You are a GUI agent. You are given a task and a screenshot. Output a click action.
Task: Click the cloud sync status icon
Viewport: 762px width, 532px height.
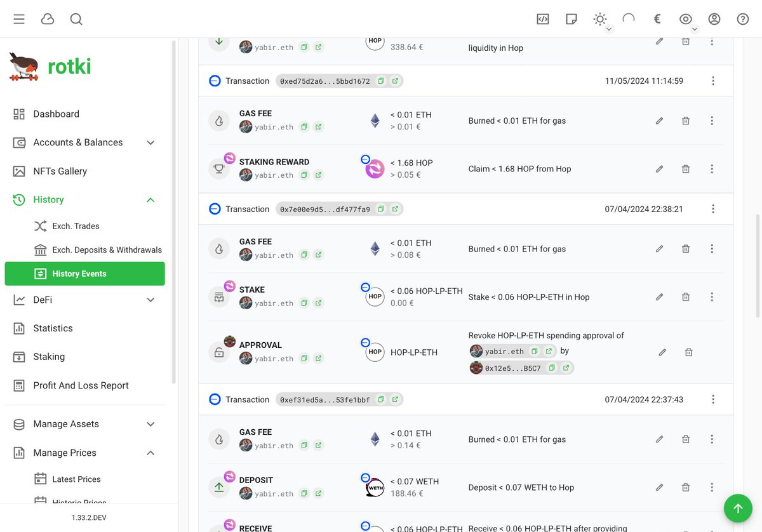coord(48,19)
